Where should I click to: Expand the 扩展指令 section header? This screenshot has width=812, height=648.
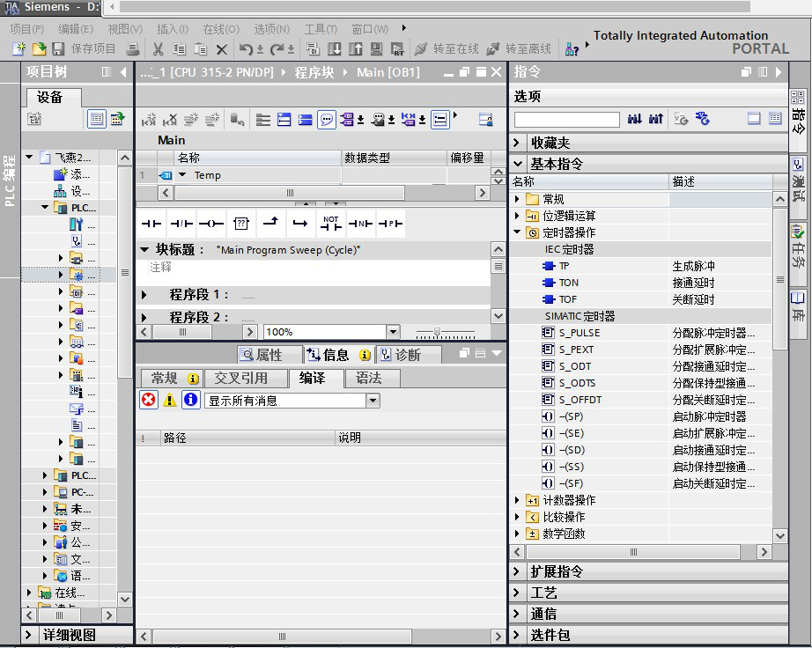[x=517, y=571]
